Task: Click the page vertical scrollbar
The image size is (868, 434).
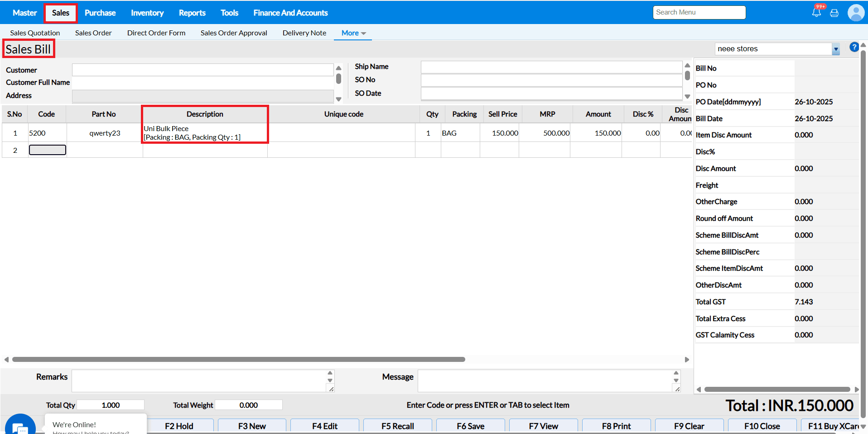Action: 863,234
